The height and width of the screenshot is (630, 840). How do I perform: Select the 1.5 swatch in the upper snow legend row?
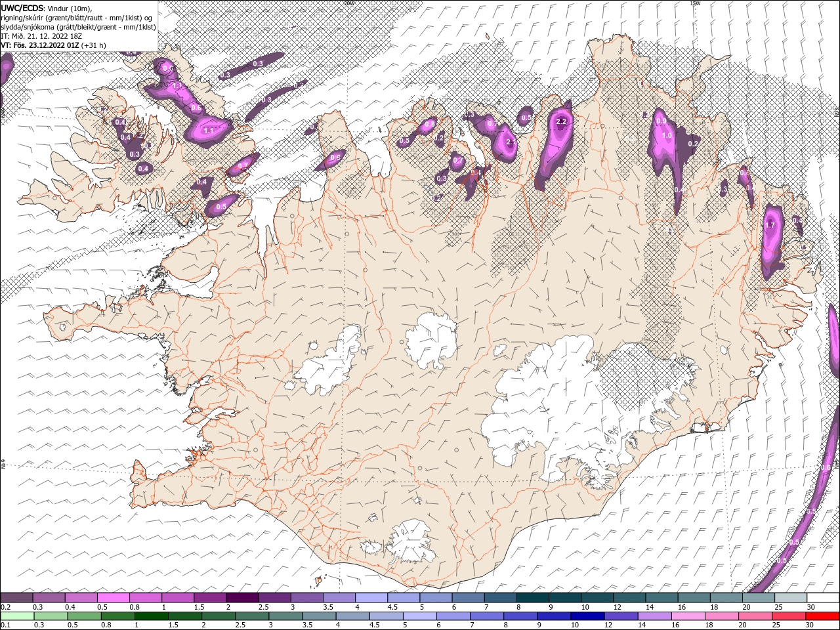209,598
